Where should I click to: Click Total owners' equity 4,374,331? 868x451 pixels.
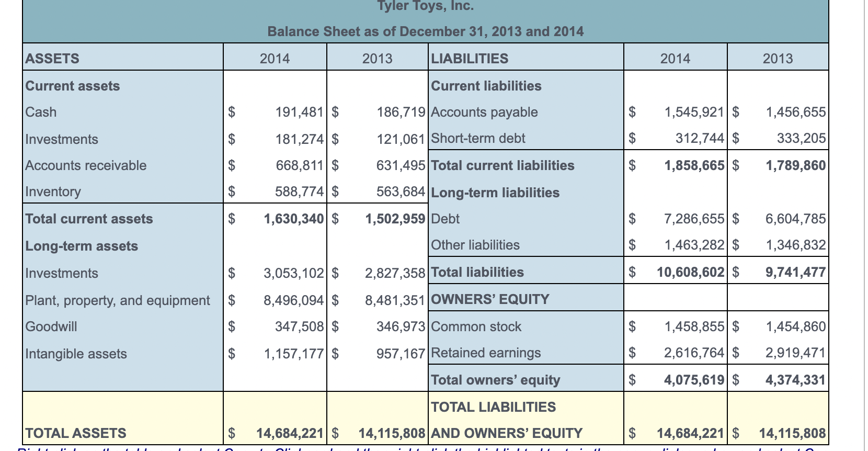[x=796, y=380]
